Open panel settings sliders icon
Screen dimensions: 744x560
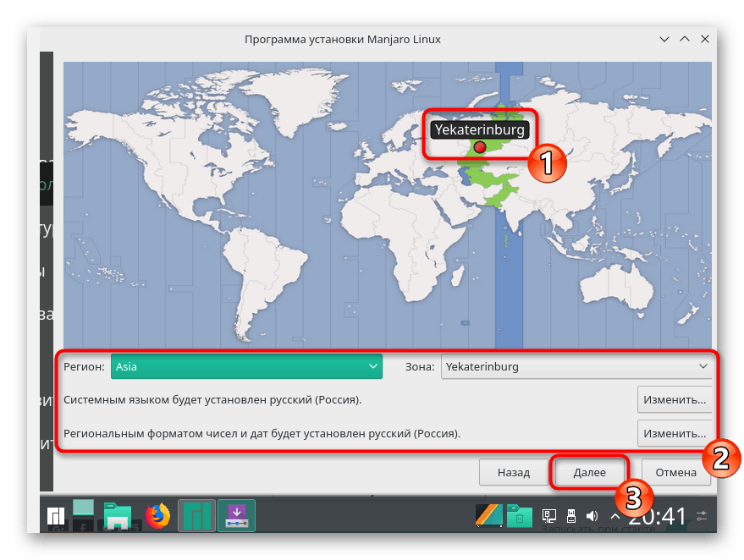(x=702, y=516)
